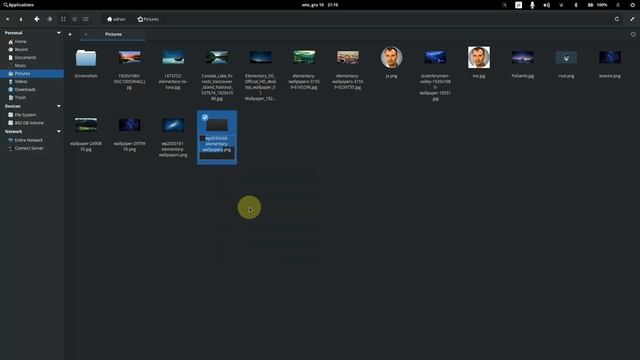Select the 1920x1080 DSC sunset thumbnail
This screenshot has width=640, height=360.
click(130, 57)
